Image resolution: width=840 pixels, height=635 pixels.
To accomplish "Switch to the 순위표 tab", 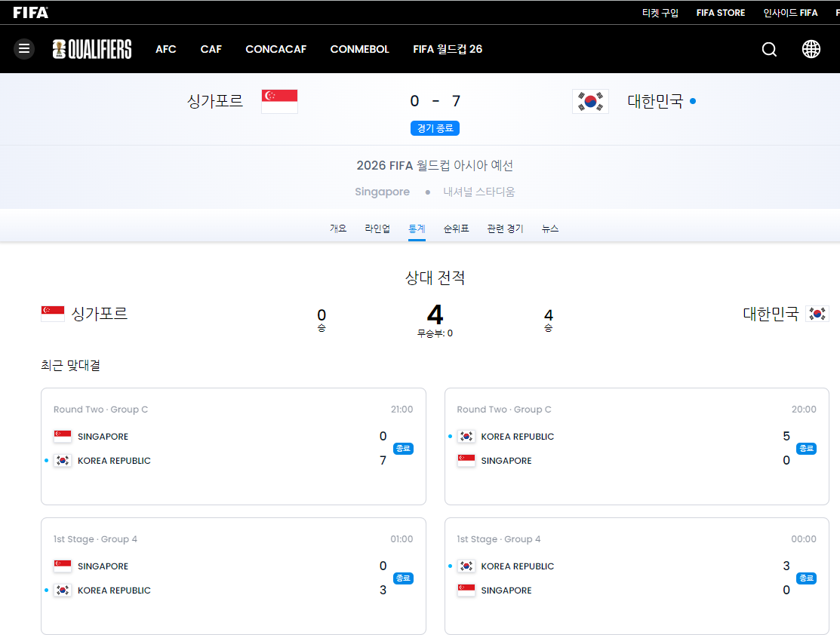I will 456,229.
